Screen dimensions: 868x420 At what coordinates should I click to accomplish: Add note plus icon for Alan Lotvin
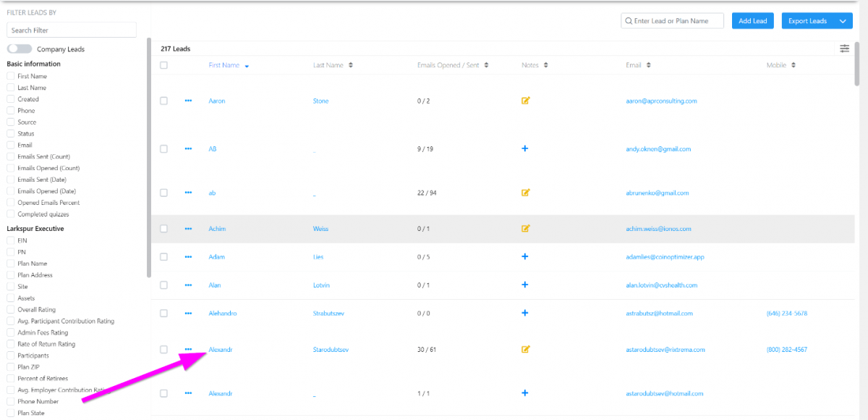point(525,285)
